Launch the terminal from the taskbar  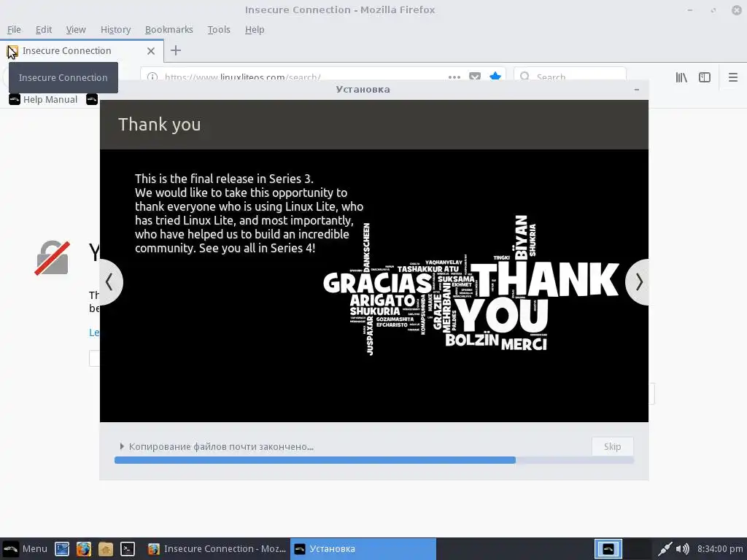click(x=127, y=549)
